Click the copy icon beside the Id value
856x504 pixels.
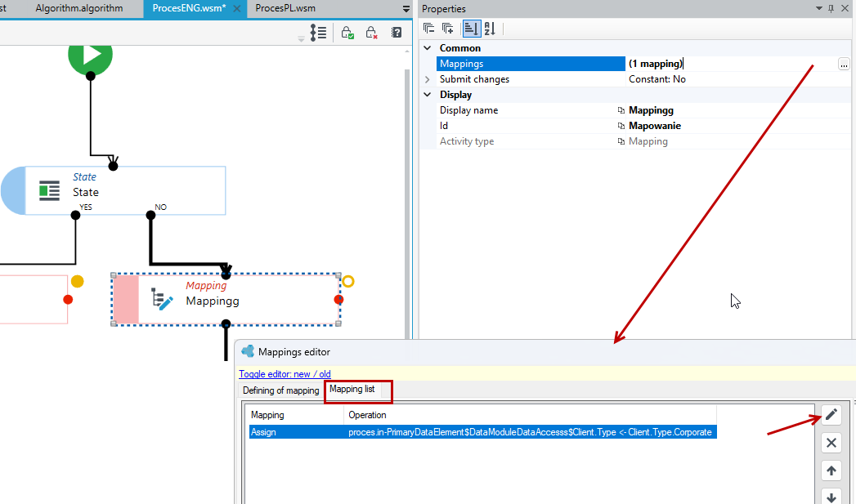[621, 126]
